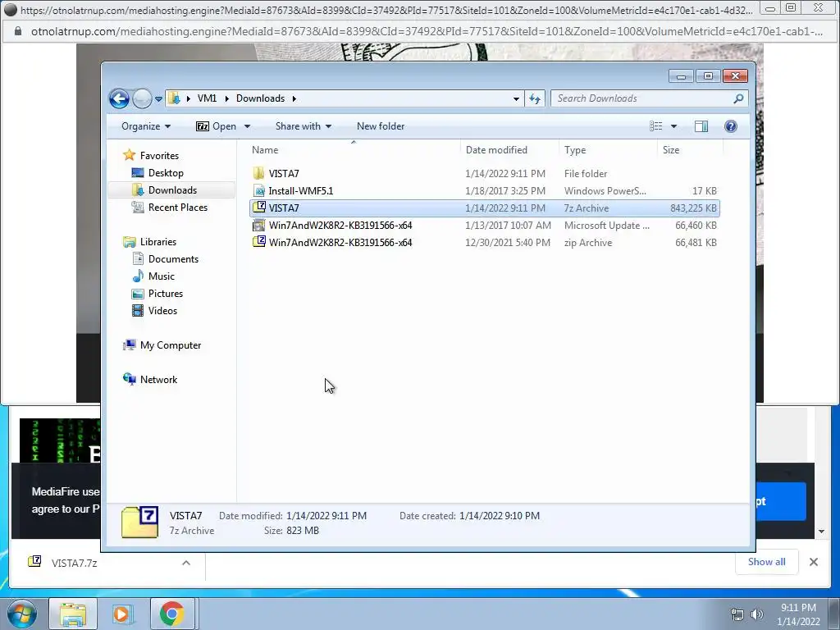This screenshot has height=630, width=840.
Task: Select the Install-WMF5.1 PowerShell script icon
Action: [258, 190]
